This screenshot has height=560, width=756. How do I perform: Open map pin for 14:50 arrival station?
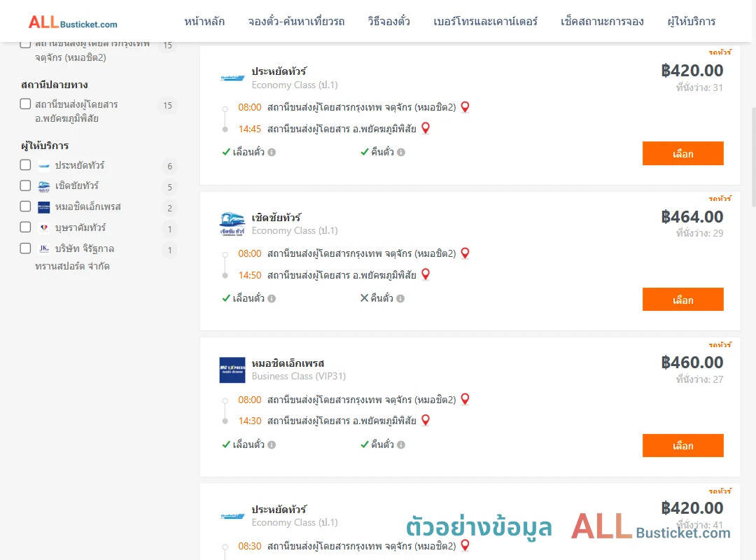[x=426, y=274]
